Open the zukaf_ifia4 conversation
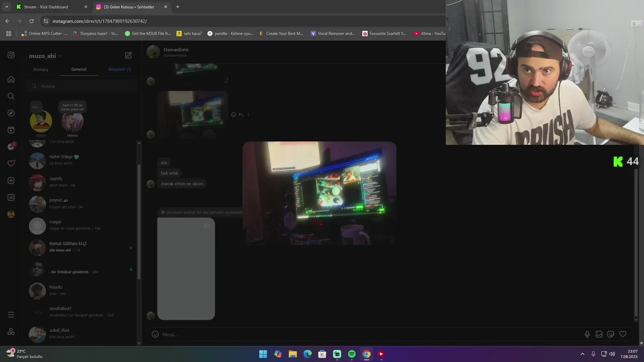Image resolution: width=644 pixels, height=362 pixels. pyautogui.click(x=79, y=333)
